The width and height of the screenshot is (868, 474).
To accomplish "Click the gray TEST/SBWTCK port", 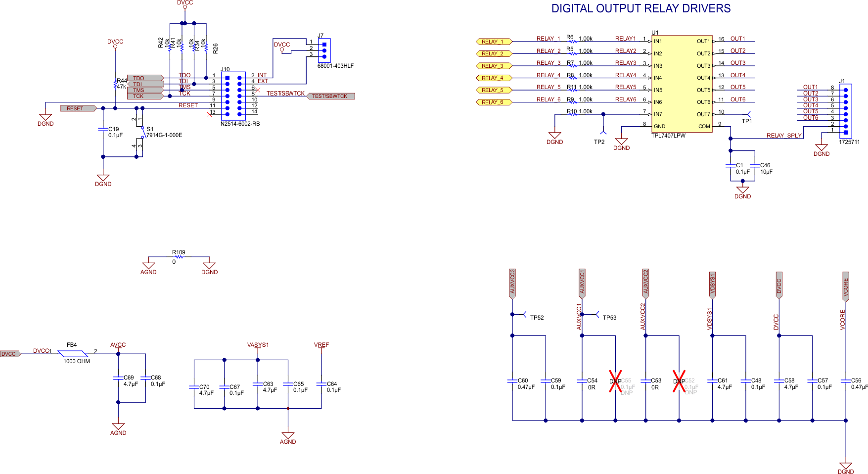I will pos(331,96).
